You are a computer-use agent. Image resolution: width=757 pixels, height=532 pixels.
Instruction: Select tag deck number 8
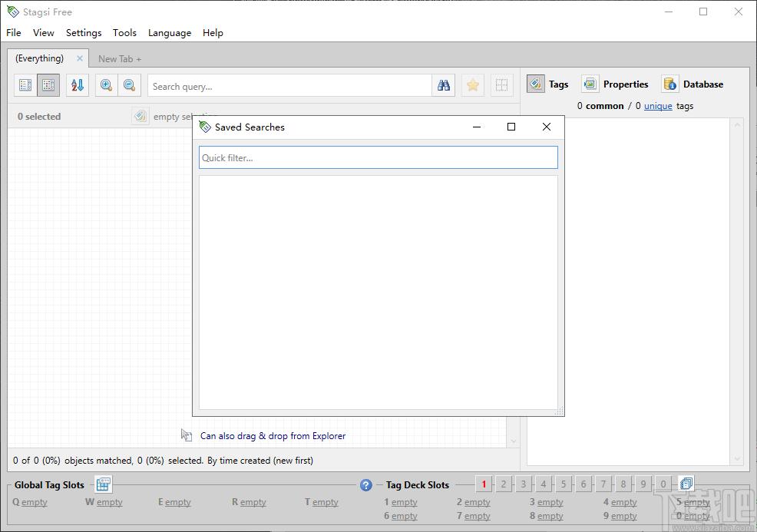623,484
